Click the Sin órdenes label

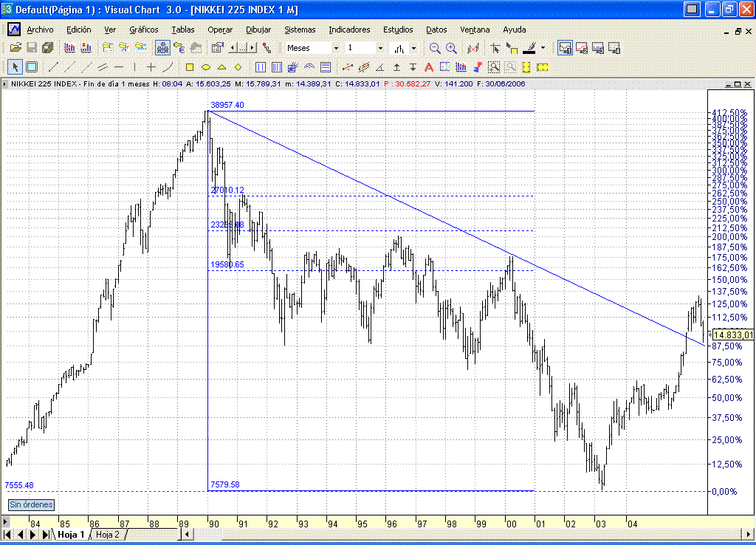click(x=31, y=504)
